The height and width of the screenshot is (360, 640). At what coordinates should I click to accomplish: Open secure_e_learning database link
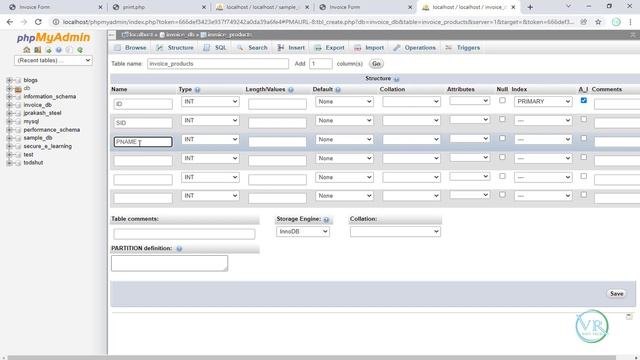click(x=47, y=146)
